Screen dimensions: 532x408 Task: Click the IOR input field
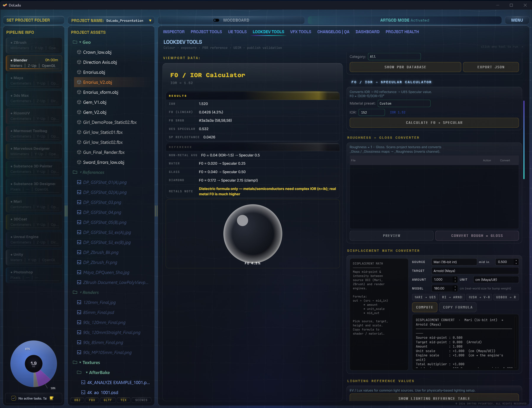[x=372, y=112]
